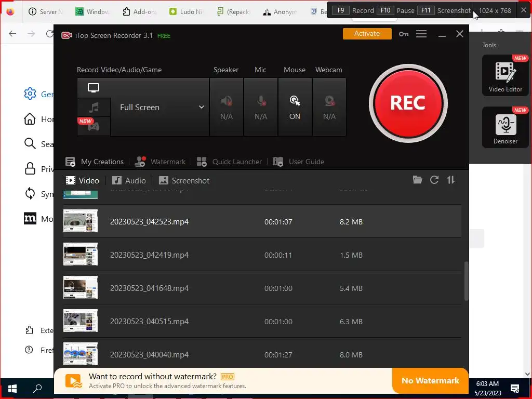
Task: Go back in the Firefox browser
Action: point(12,33)
